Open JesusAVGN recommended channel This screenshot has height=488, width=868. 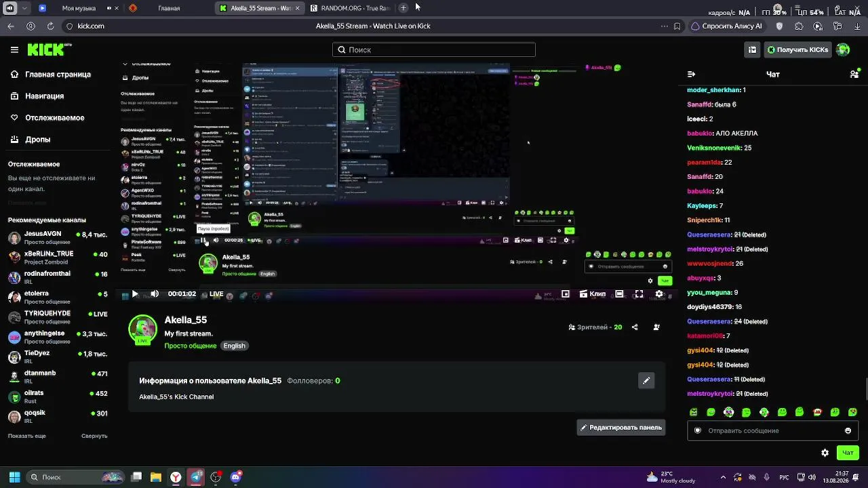58,238
